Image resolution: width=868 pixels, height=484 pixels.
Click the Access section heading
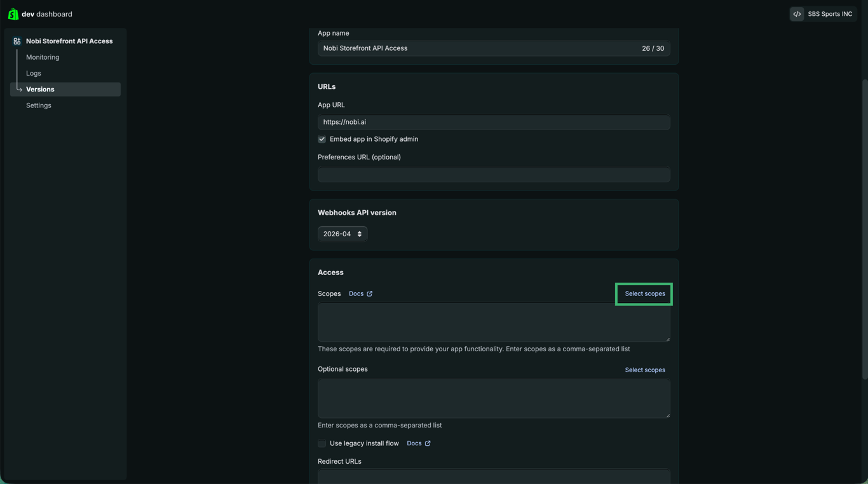coord(330,272)
